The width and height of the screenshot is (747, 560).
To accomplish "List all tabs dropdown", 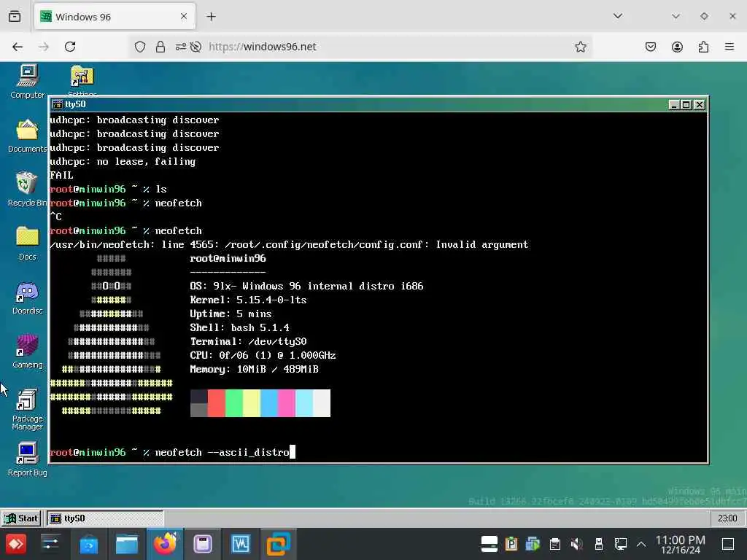I will (618, 16).
